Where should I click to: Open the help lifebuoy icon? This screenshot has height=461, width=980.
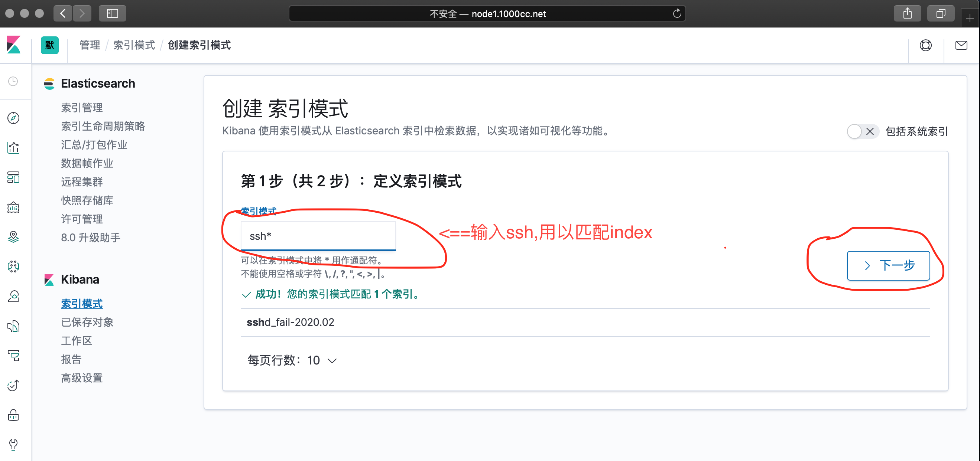[x=925, y=45]
